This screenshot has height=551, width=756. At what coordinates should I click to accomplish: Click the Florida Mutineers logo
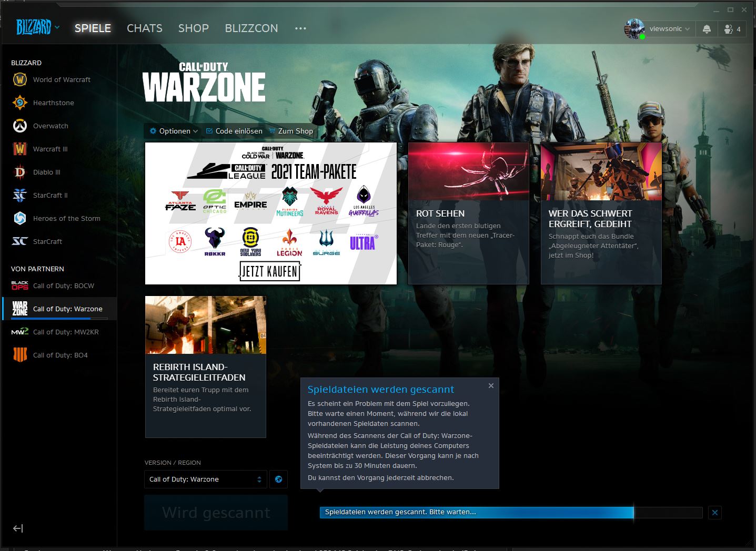pos(290,201)
